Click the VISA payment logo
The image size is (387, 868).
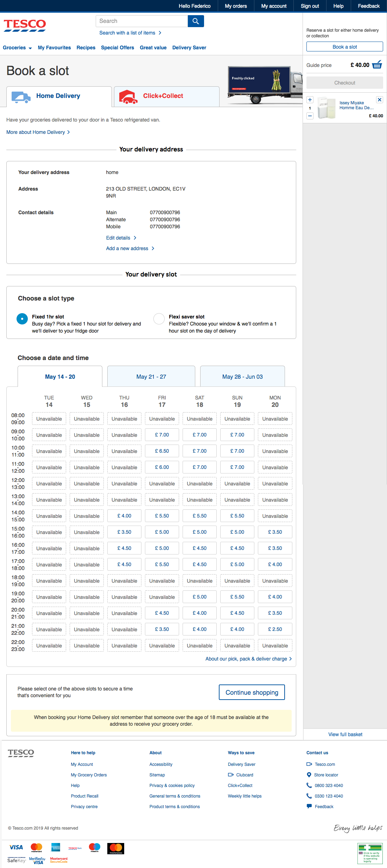pyautogui.click(x=16, y=847)
